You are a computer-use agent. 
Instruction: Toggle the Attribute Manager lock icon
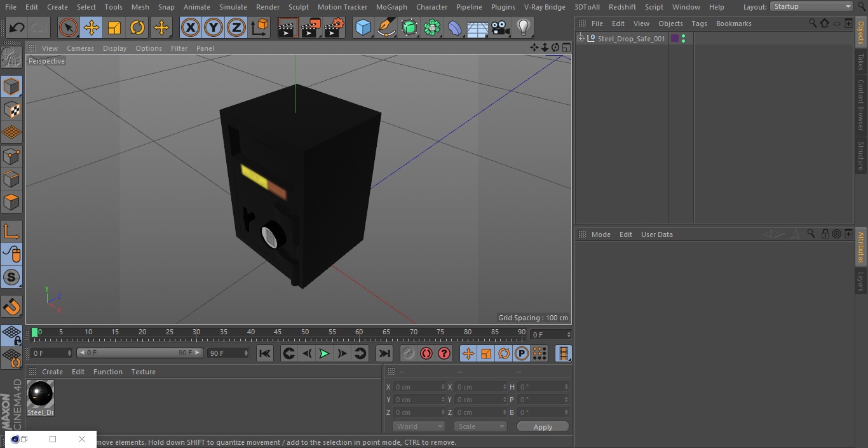click(825, 234)
